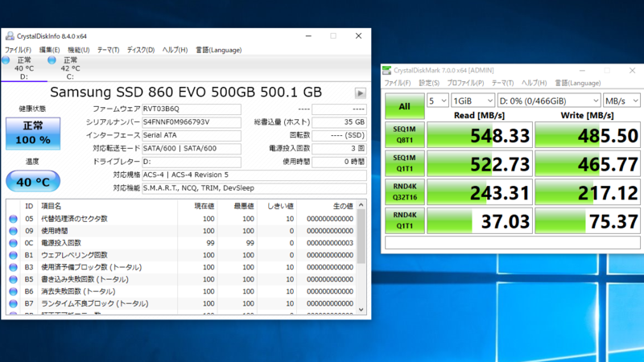Click the power-on count field 3 回
644x362 pixels.
[x=339, y=149]
